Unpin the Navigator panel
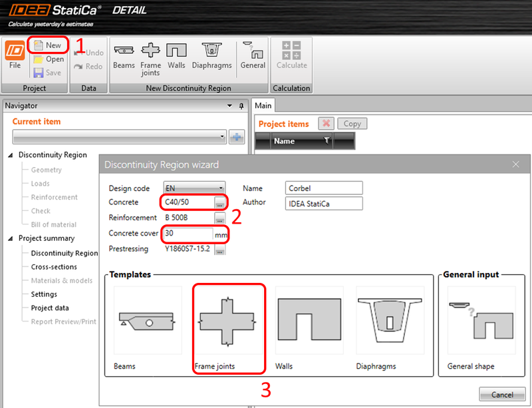The image size is (532, 408). (x=242, y=106)
